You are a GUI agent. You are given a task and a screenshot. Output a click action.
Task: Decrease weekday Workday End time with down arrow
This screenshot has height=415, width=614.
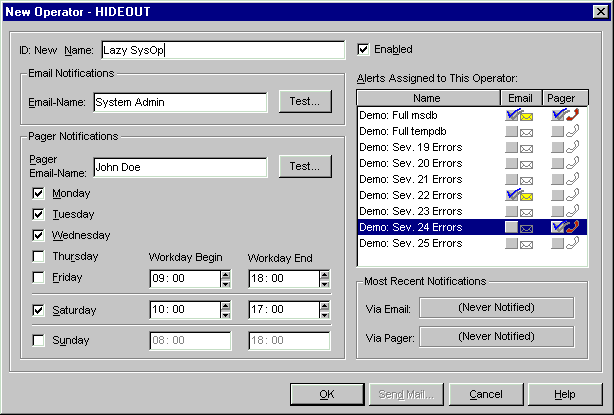pos(325,282)
